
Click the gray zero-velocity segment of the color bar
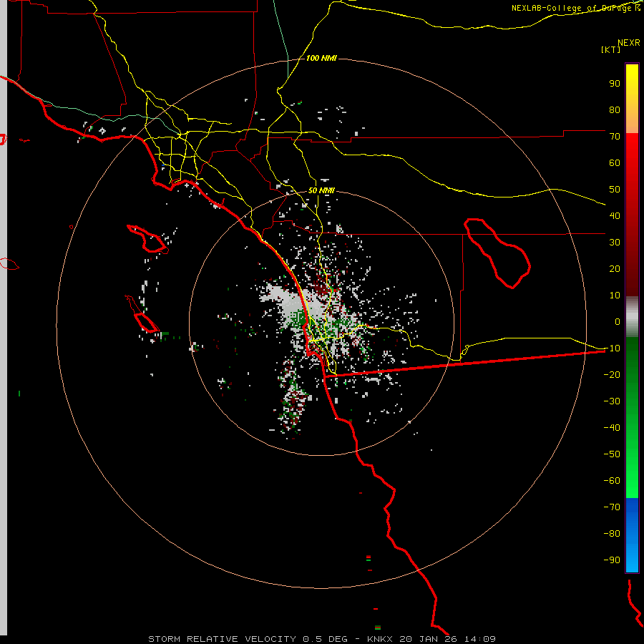coord(632,317)
